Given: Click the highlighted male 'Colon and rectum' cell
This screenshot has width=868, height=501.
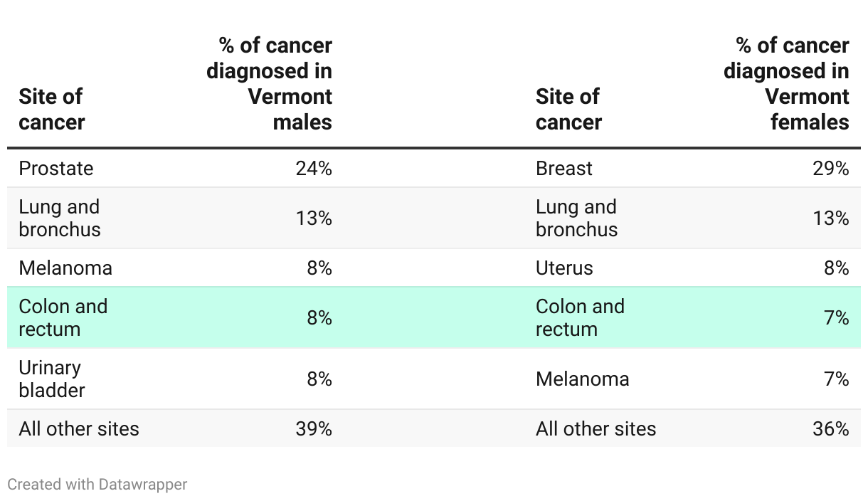Looking at the screenshot, I should tap(63, 317).
